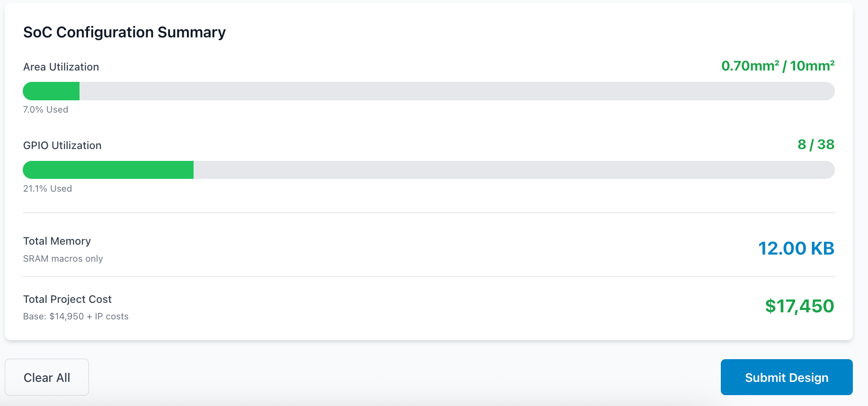This screenshot has width=868, height=406.
Task: Click the 0.70mm² / 10mm² area value
Action: coord(778,66)
